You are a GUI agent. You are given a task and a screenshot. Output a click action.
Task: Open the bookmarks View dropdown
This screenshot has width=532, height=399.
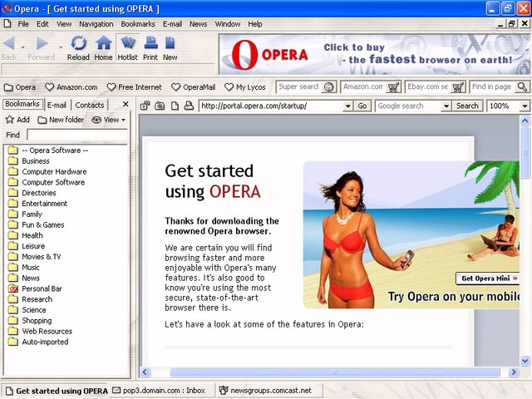pos(109,120)
